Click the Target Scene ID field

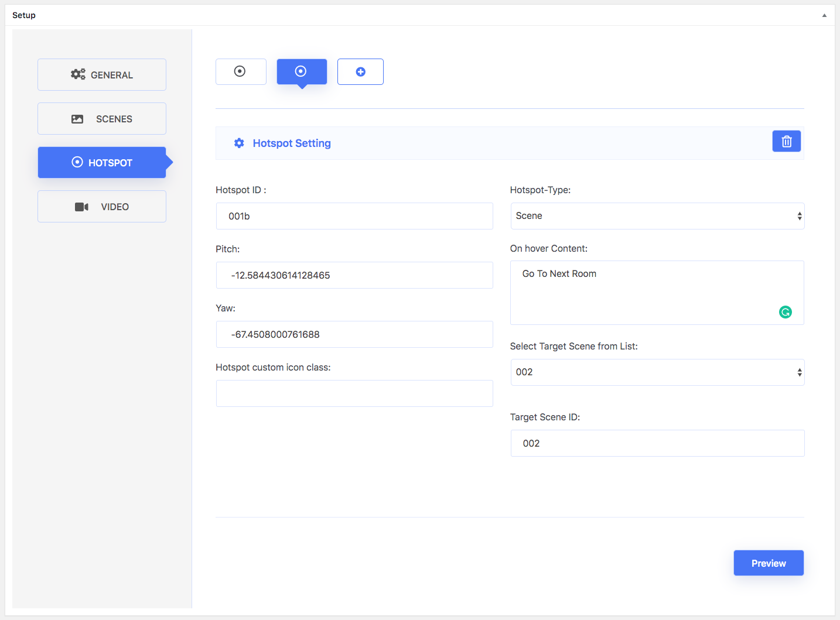coord(657,443)
